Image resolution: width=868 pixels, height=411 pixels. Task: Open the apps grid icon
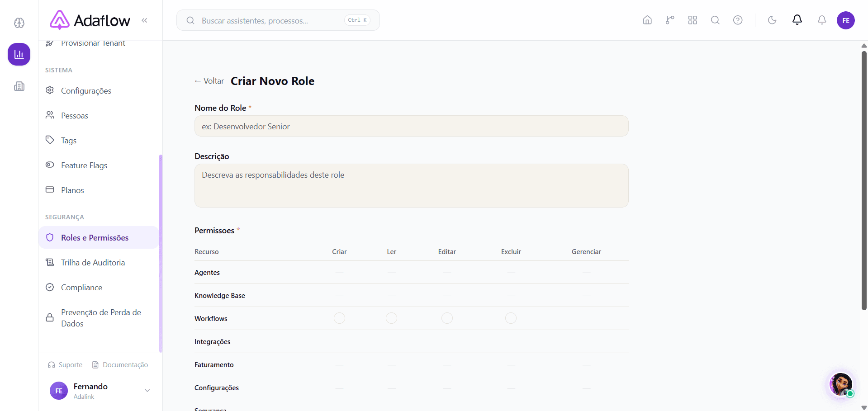tap(693, 20)
